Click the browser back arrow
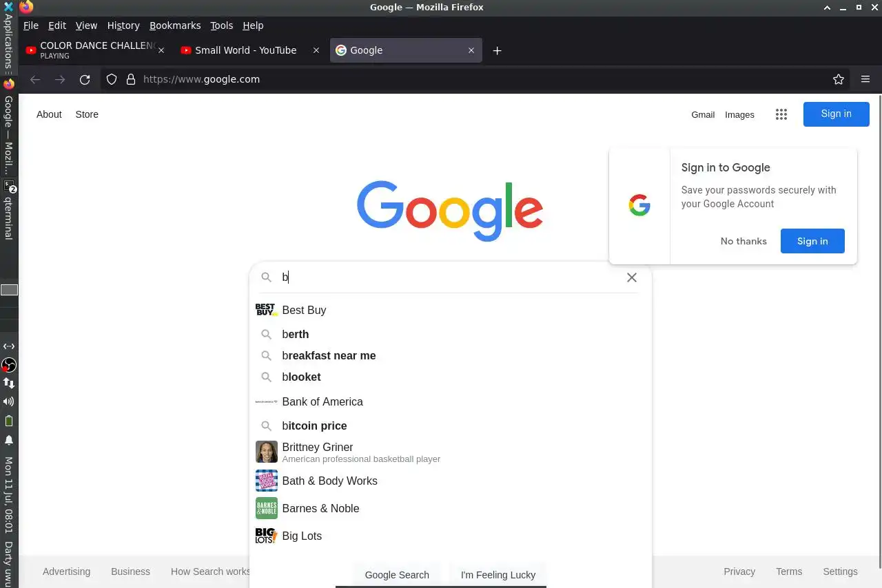The image size is (882, 588). pyautogui.click(x=35, y=79)
